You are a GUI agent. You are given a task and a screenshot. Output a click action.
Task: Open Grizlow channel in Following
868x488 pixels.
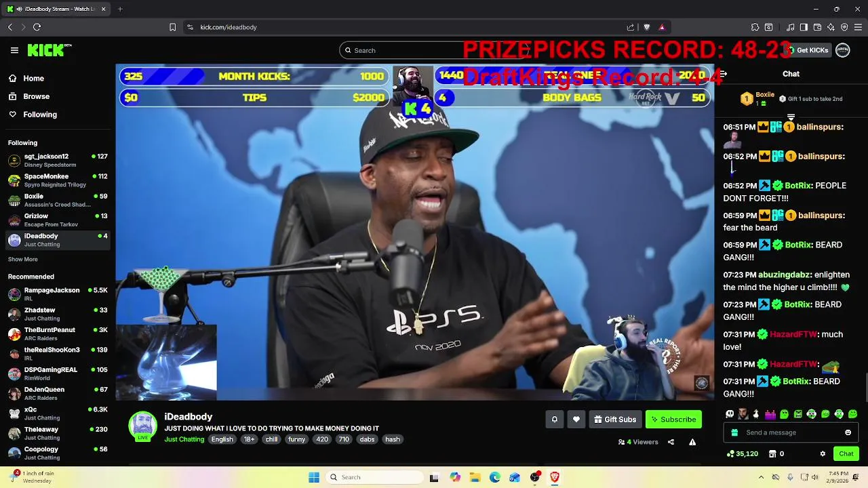pos(57,220)
